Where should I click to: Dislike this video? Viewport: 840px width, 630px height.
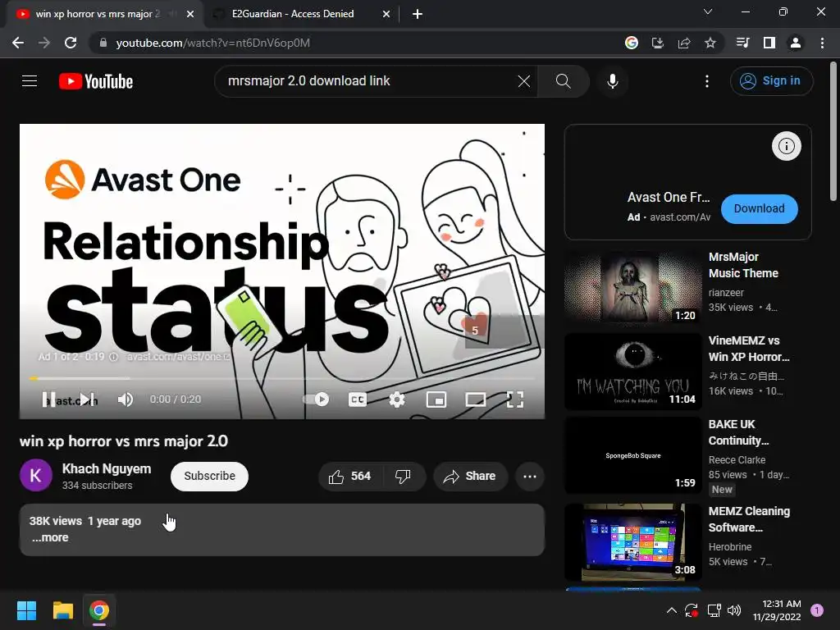click(x=403, y=477)
